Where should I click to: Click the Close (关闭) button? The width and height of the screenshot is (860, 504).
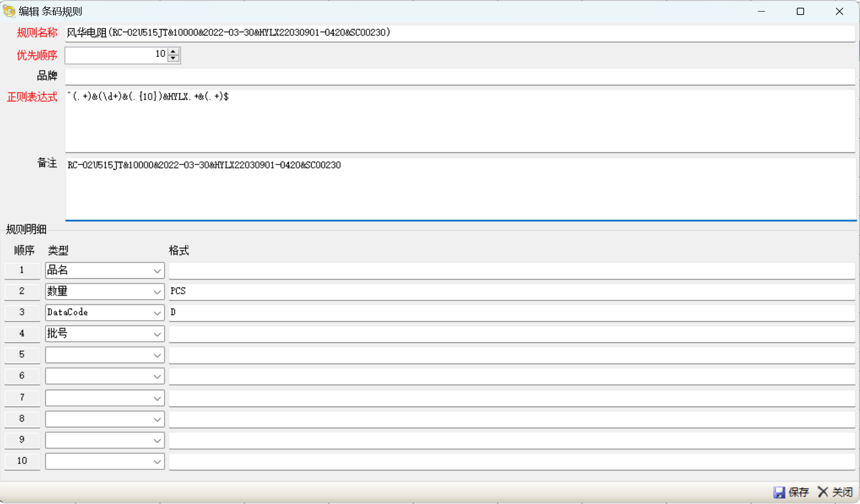[835, 492]
